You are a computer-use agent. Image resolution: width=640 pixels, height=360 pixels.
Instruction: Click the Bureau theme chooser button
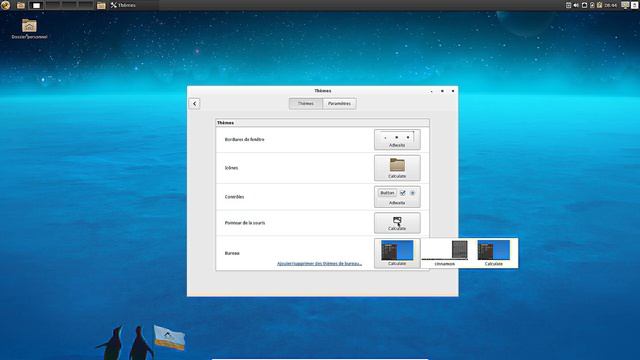click(x=397, y=253)
